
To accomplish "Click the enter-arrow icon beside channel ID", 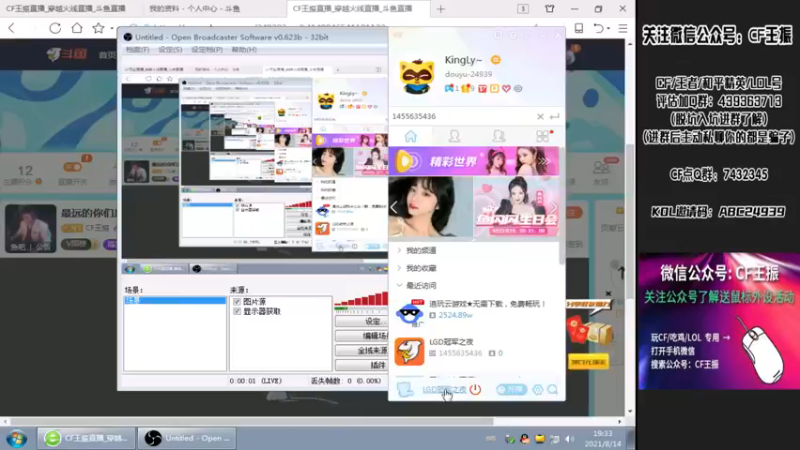I will [555, 116].
